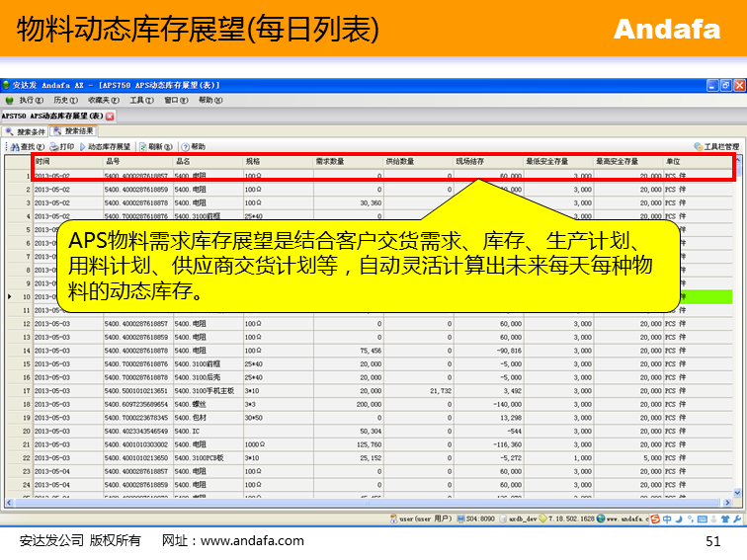
Task: Open the 执行 menu
Action: pyautogui.click(x=26, y=100)
